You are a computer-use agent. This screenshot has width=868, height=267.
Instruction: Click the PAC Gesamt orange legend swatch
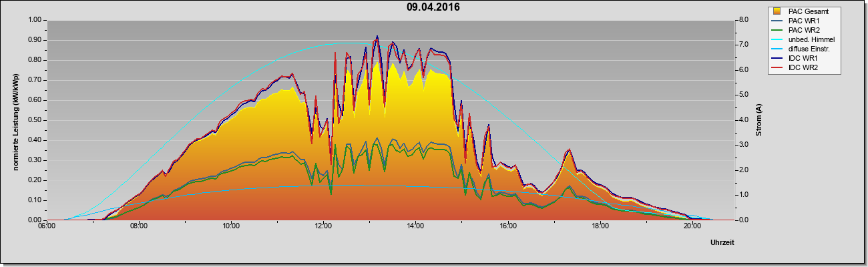778,11
